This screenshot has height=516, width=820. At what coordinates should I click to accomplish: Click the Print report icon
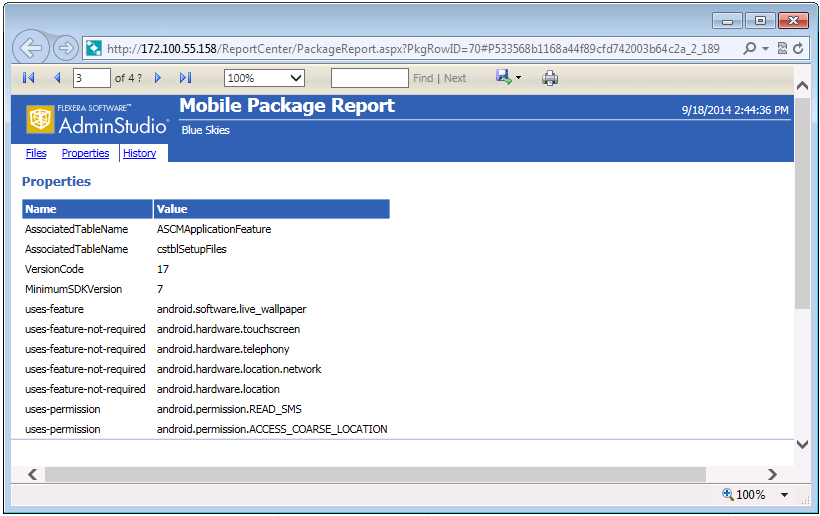click(550, 78)
